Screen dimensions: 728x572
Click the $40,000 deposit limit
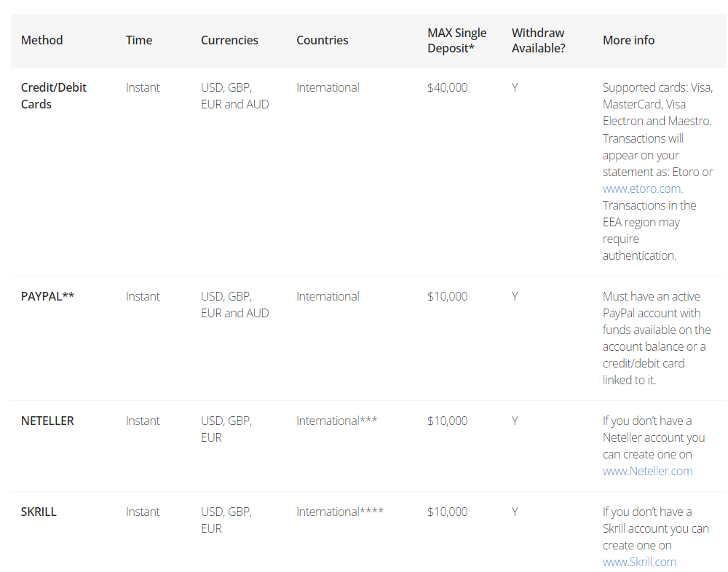click(x=448, y=88)
